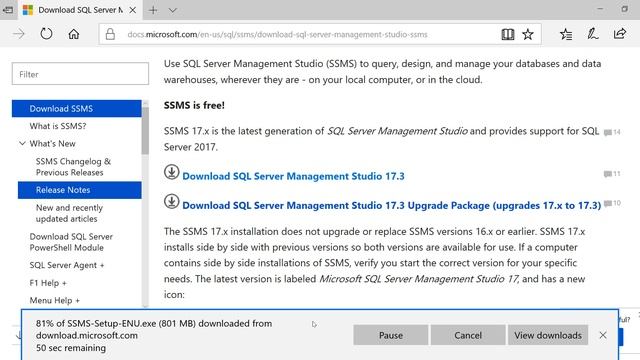Image resolution: width=640 pixels, height=360 pixels.
Task: Go to the home page icon
Action: tap(74, 34)
